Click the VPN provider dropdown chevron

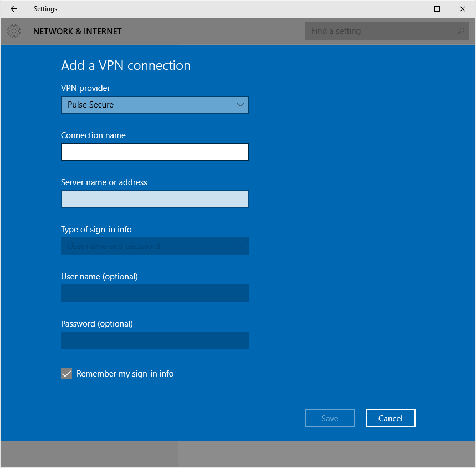coord(240,105)
